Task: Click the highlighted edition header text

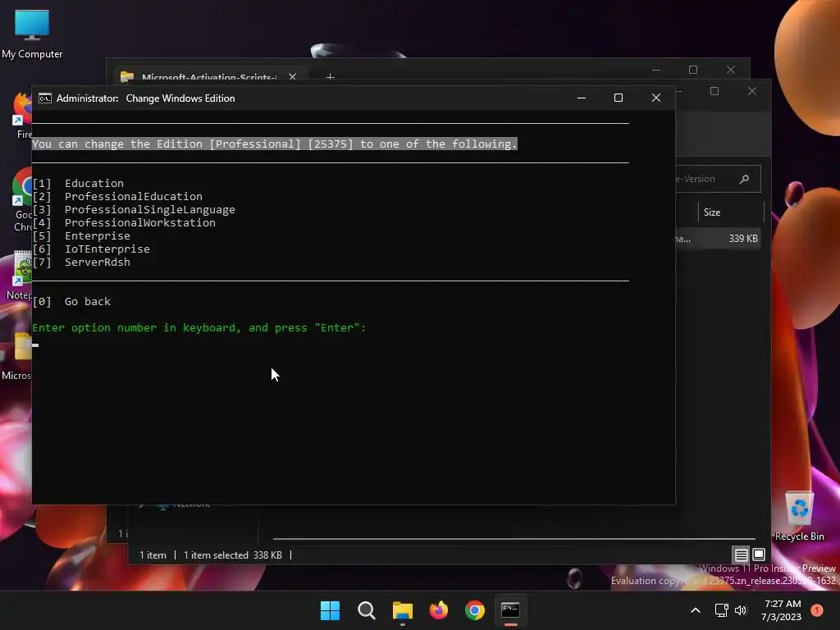Action: (x=275, y=144)
